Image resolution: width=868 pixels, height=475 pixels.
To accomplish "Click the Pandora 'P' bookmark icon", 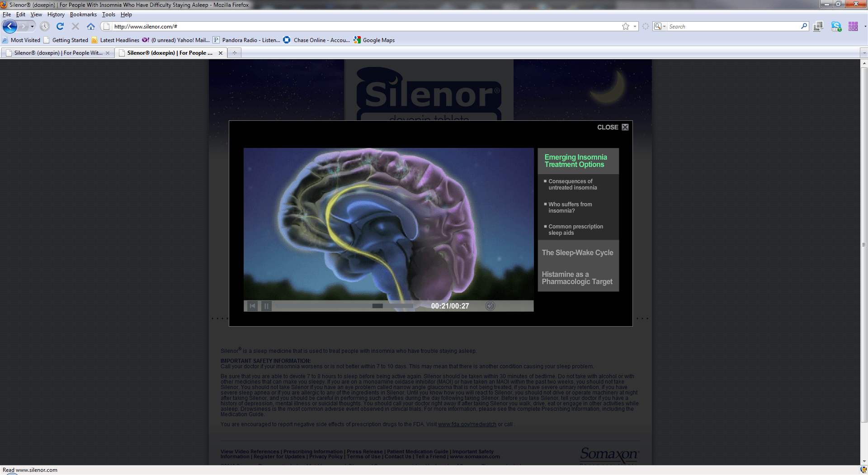I will click(216, 40).
